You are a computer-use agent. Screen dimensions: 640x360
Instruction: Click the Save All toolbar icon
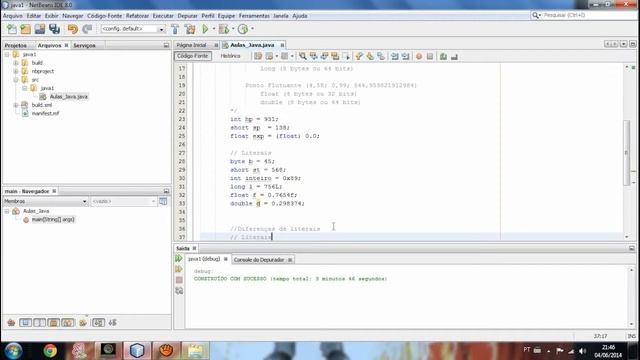(54, 29)
